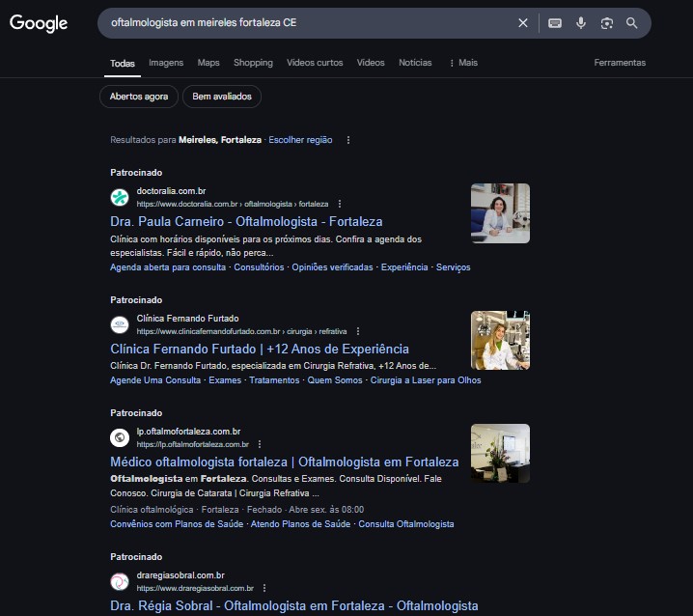Open Dra. Paula Carneiro Oftalmologista result
The height and width of the screenshot is (616, 693).
pyautogui.click(x=246, y=221)
